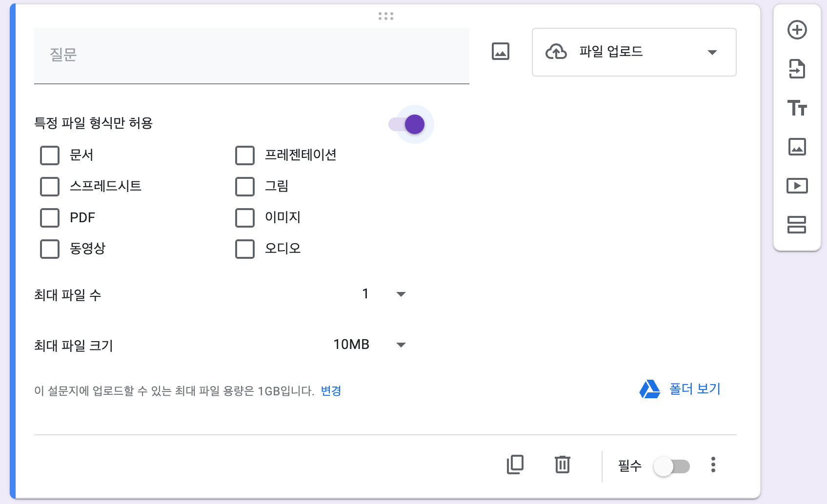Open the 최대 파일 크기 dropdown
Image resolution: width=827 pixels, height=504 pixels.
[x=401, y=345]
